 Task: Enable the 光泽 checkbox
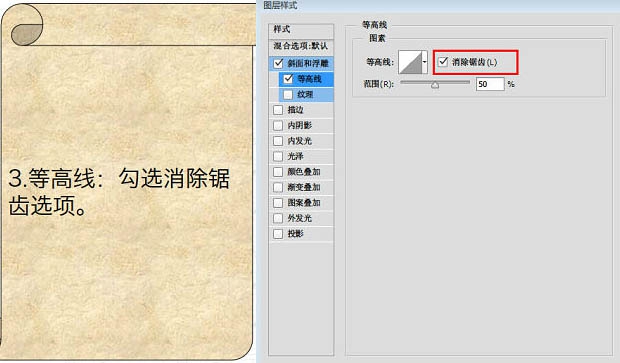tap(278, 156)
